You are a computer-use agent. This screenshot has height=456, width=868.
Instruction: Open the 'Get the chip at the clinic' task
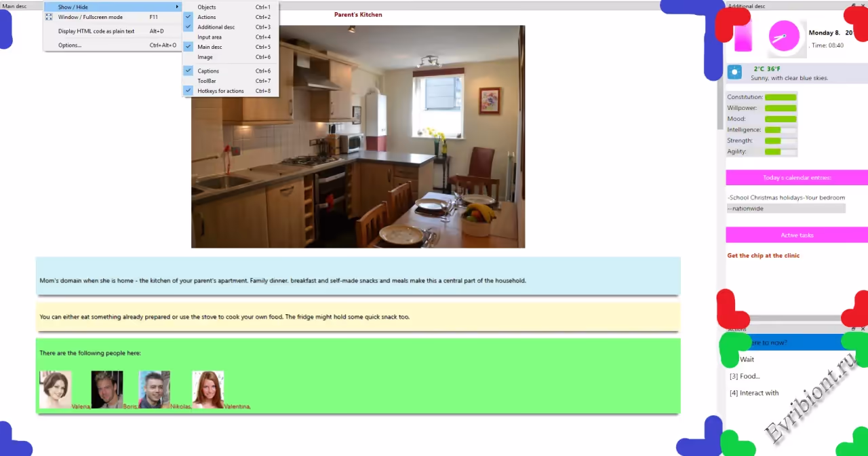(763, 256)
